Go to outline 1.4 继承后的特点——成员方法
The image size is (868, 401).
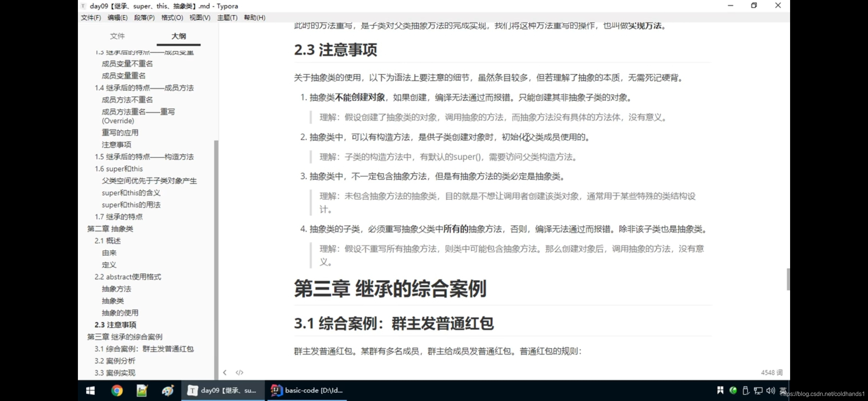click(144, 88)
